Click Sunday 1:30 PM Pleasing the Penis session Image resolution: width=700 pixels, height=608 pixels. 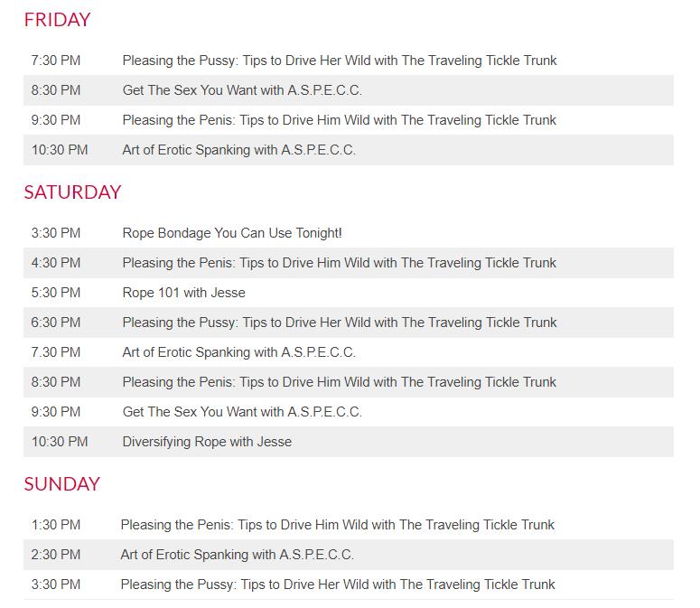click(337, 525)
